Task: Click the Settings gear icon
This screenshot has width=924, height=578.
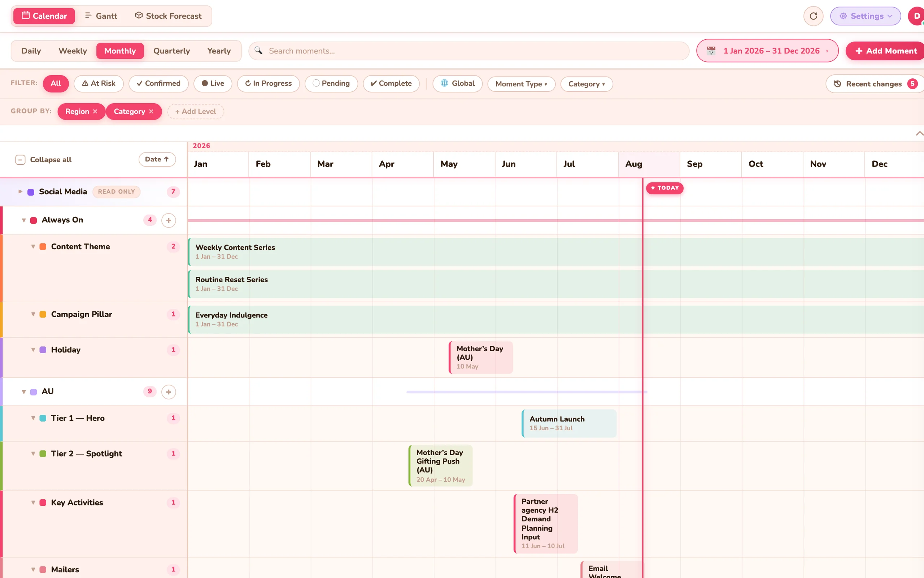Action: [843, 16]
